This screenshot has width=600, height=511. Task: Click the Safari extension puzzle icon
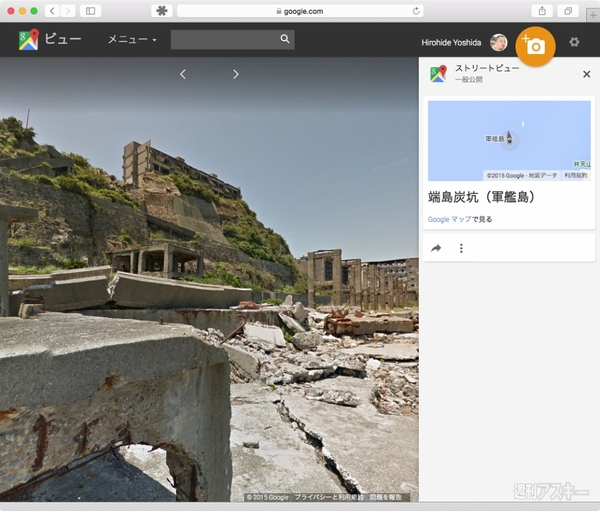161,11
